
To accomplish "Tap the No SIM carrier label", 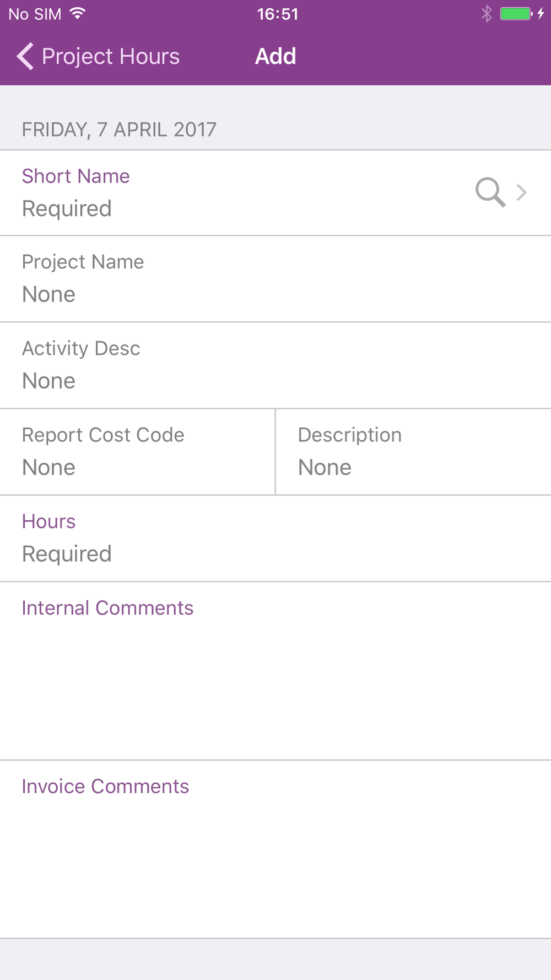I will (x=35, y=14).
